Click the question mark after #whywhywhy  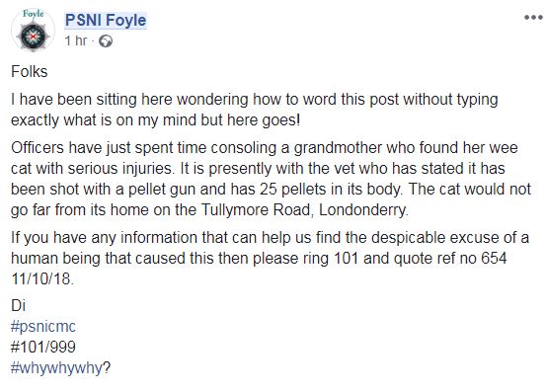(107, 368)
